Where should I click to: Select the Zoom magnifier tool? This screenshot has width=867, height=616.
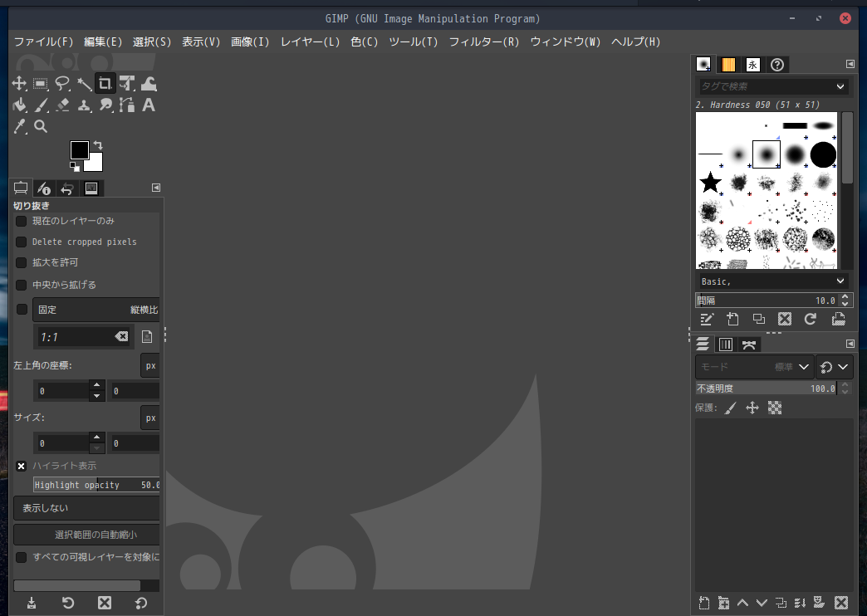41,127
